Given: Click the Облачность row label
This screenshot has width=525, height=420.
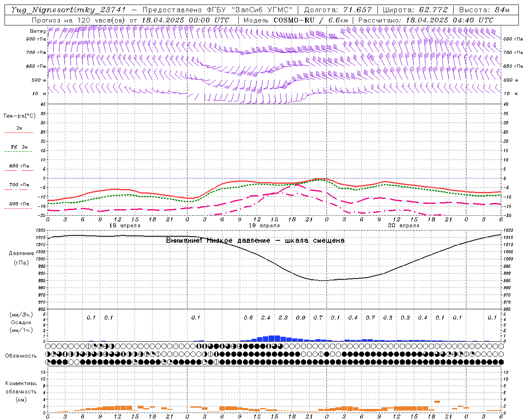Looking at the screenshot, I should tap(21, 356).
